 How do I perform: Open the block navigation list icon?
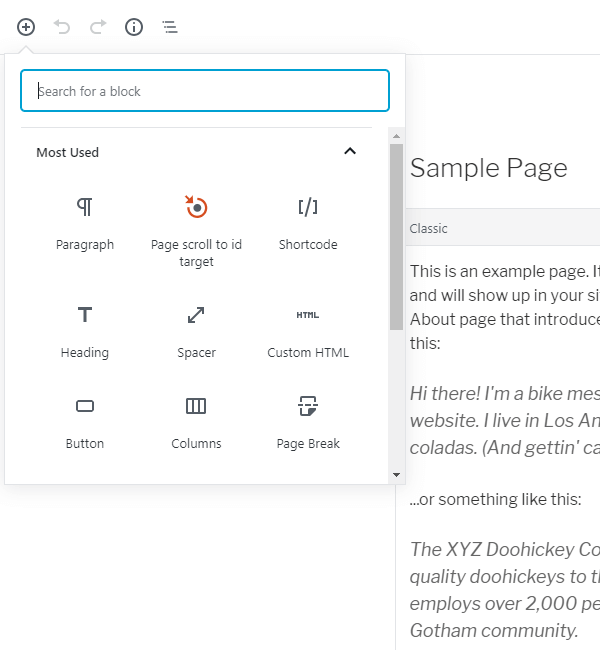(170, 27)
